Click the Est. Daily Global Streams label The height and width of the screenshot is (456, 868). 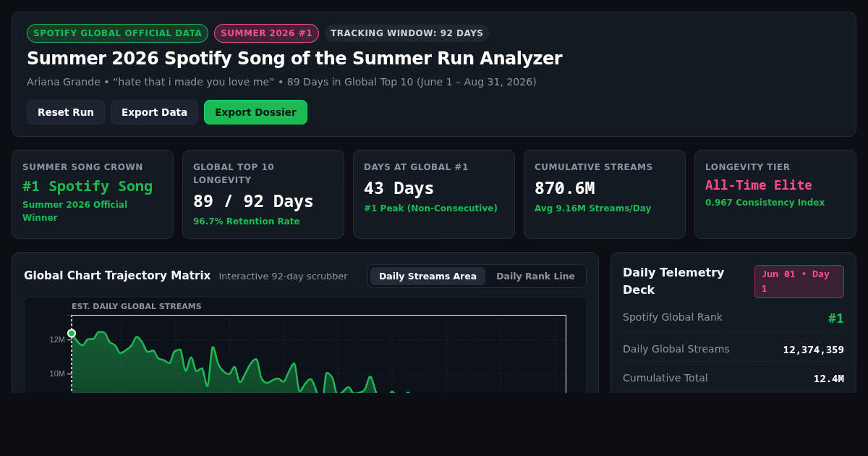click(137, 307)
